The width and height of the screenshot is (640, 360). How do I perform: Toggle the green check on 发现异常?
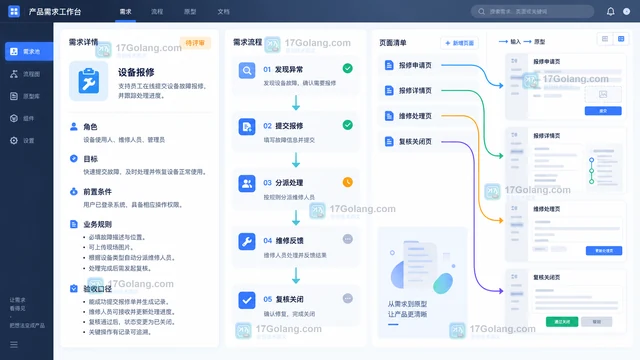point(348,69)
